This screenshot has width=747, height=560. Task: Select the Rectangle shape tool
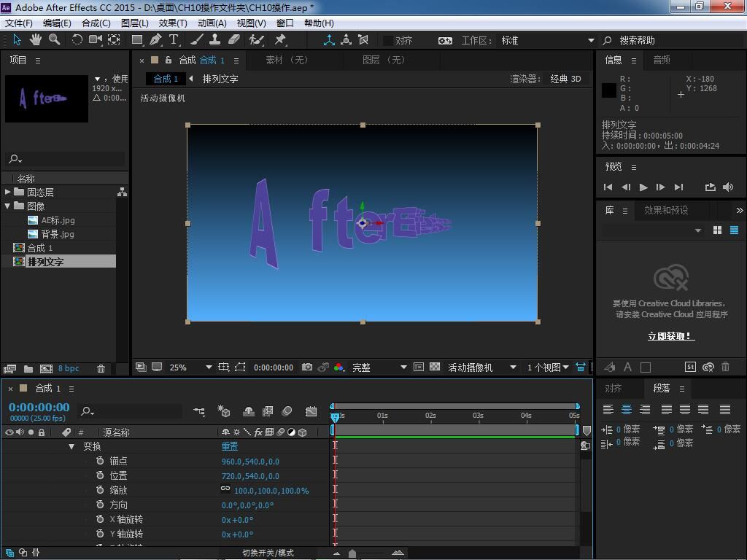coord(137,40)
